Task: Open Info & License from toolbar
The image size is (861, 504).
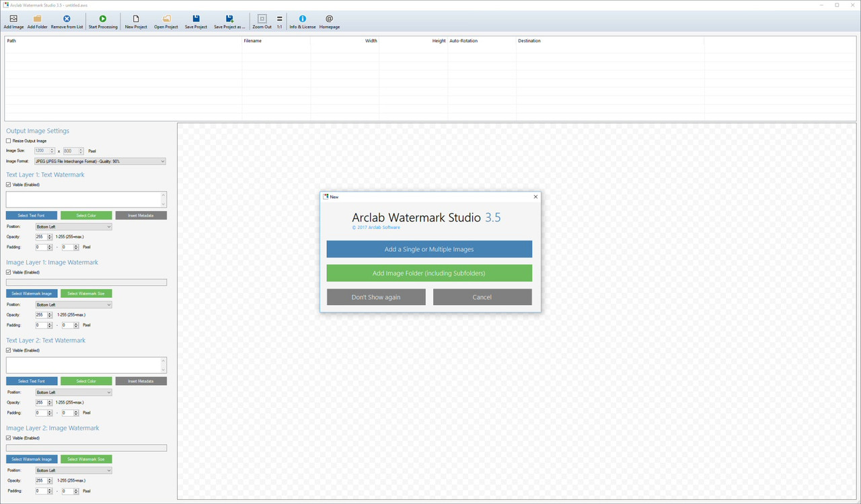Action: click(303, 22)
